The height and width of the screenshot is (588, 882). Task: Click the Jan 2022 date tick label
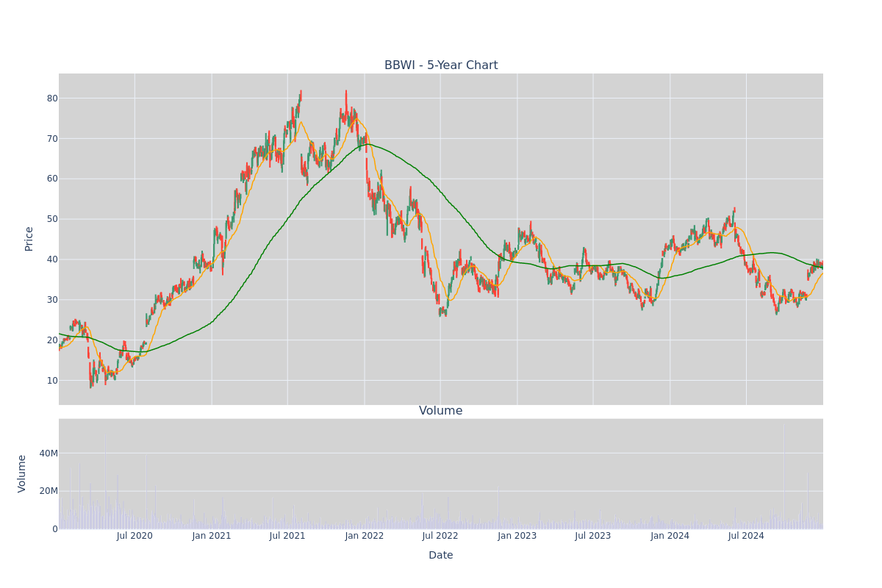[365, 536]
